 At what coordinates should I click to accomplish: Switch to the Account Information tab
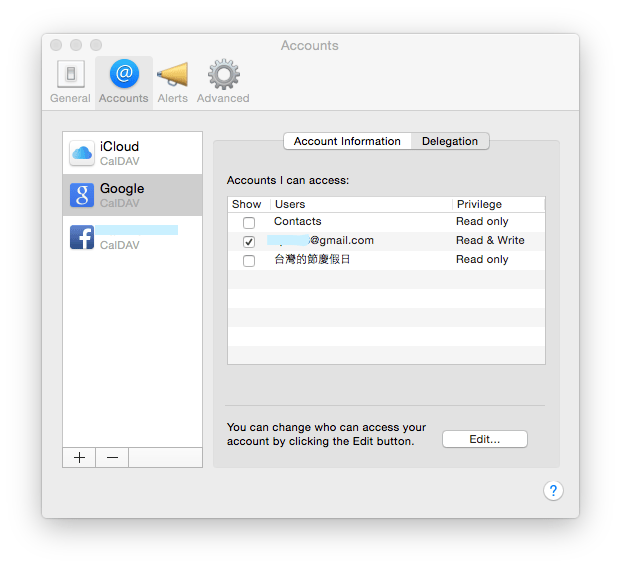(347, 141)
